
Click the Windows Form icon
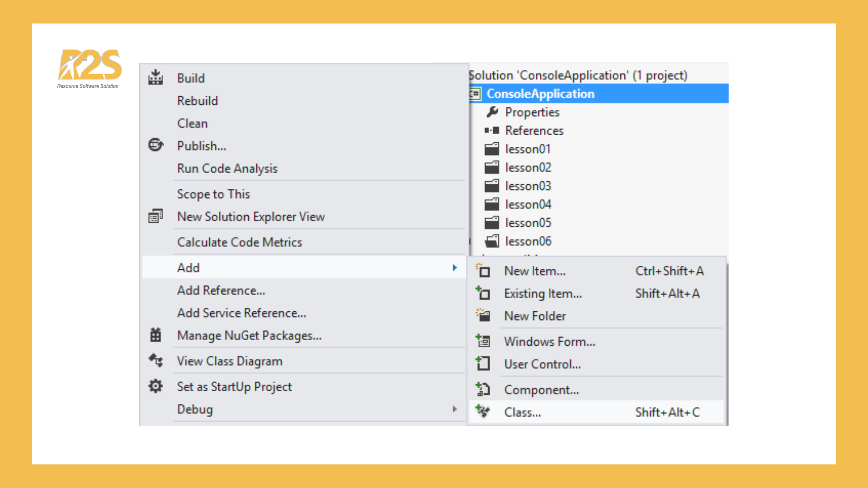[483, 341]
